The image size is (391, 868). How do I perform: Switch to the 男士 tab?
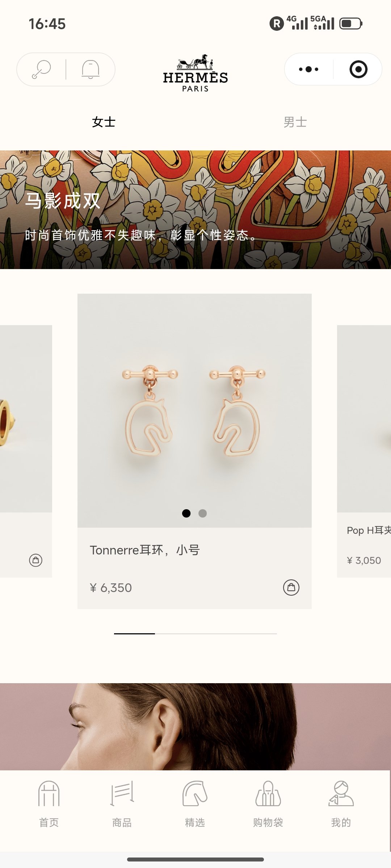pos(295,122)
